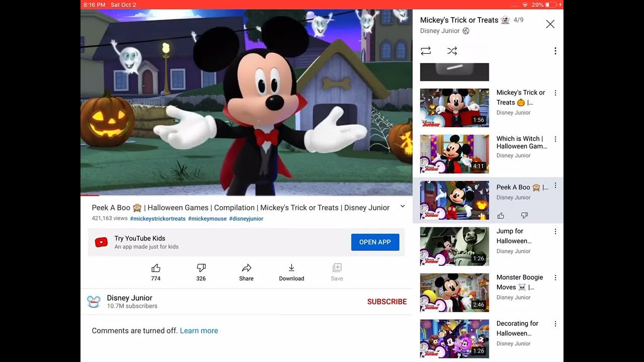Viewport: 644px width, 362px height.
Task: Subscribe to Disney Junior channel
Action: 387,302
